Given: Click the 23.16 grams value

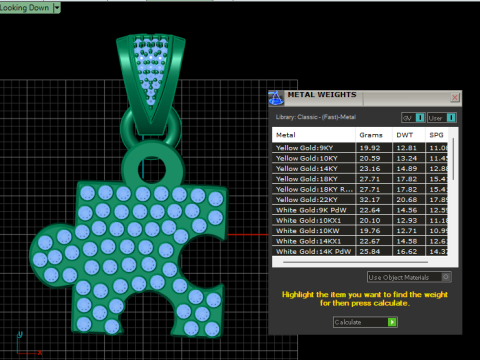Looking at the screenshot, I should [x=370, y=168].
